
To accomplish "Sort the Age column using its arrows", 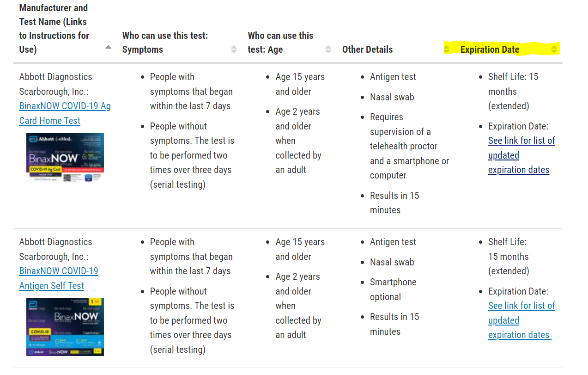I will [x=328, y=49].
